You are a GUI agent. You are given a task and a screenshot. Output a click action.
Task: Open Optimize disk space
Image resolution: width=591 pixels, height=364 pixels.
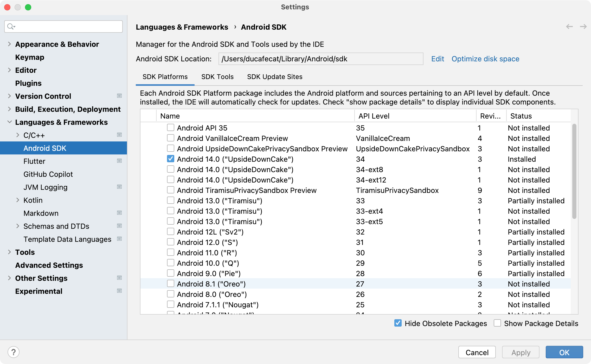pyautogui.click(x=485, y=59)
